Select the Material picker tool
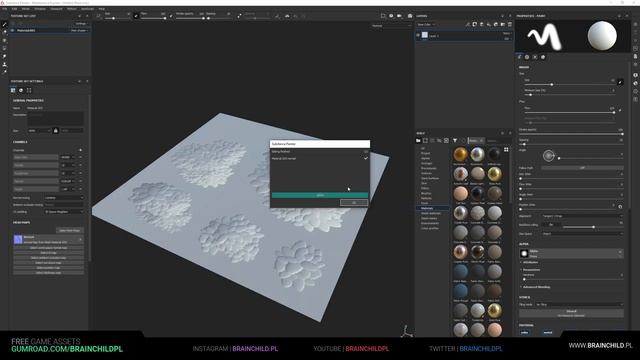The width and height of the screenshot is (640, 360). [x=4, y=72]
